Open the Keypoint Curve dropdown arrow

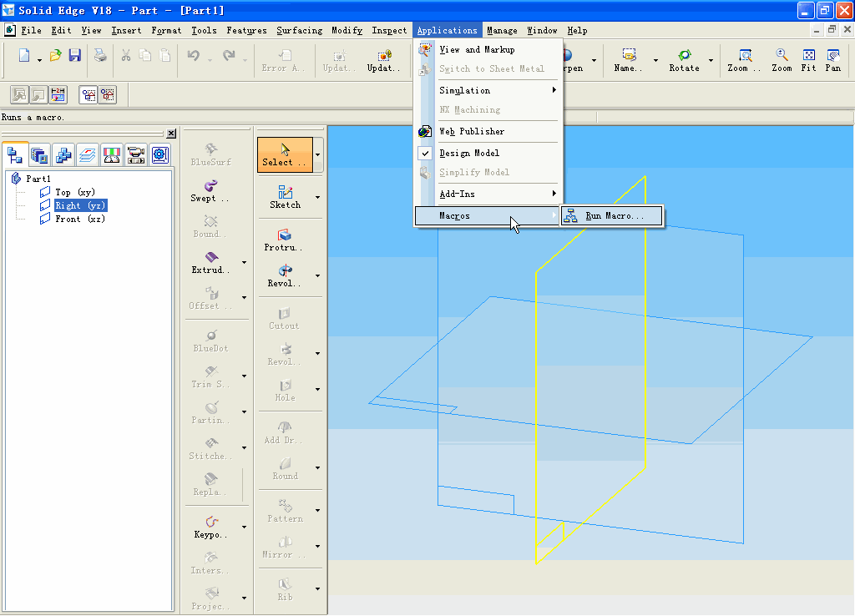click(245, 528)
